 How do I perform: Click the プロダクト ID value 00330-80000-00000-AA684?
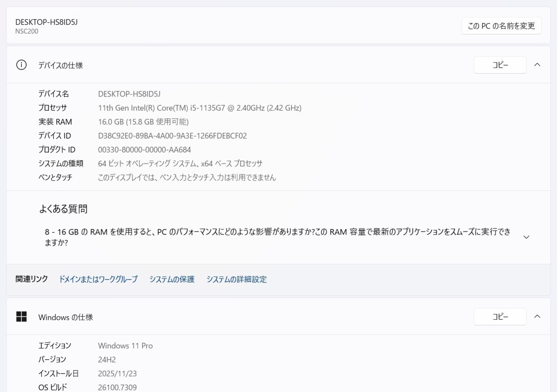point(144,150)
